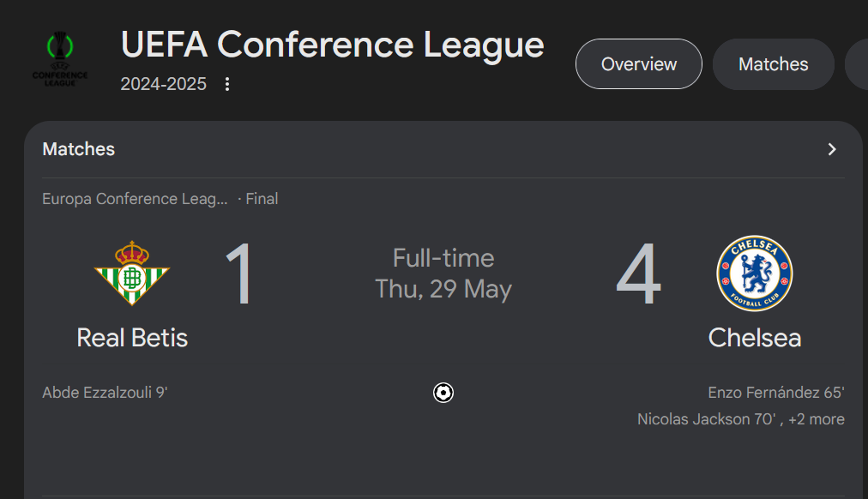
Task: Click Chelsea's score of 4
Action: click(638, 274)
